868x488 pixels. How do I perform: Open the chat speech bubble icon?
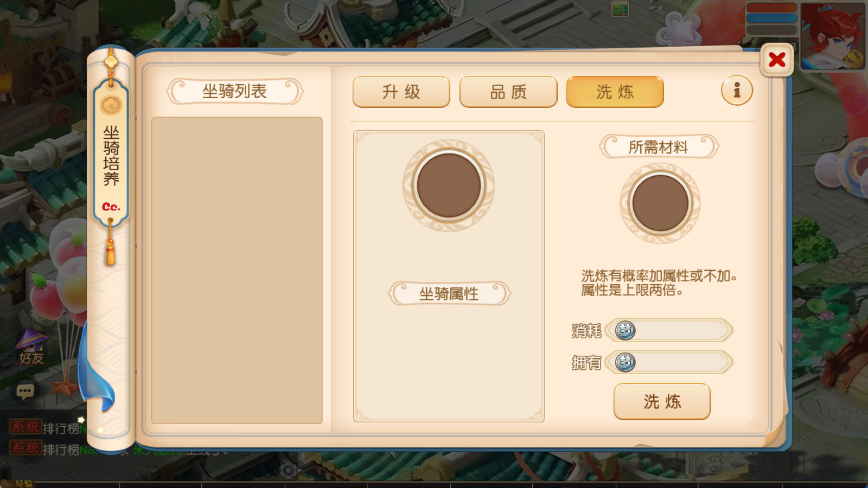(x=25, y=391)
